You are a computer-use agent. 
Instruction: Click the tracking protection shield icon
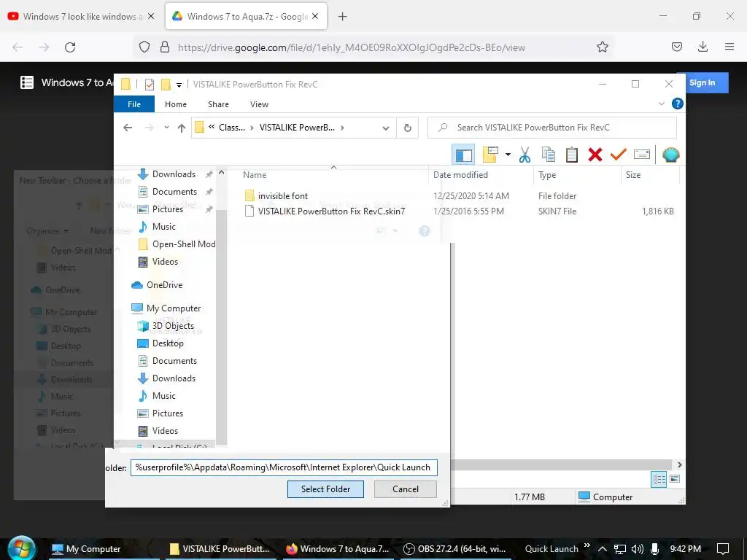pyautogui.click(x=144, y=47)
